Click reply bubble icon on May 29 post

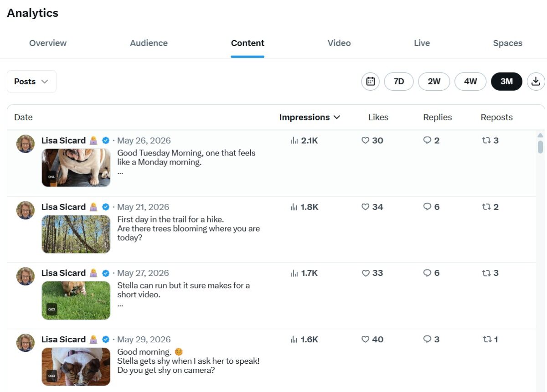tap(427, 340)
